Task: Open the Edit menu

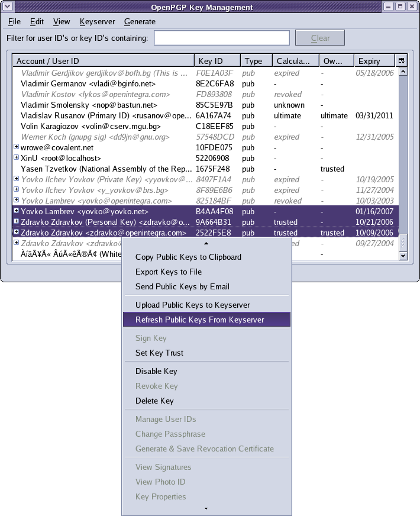Action: pos(37,22)
